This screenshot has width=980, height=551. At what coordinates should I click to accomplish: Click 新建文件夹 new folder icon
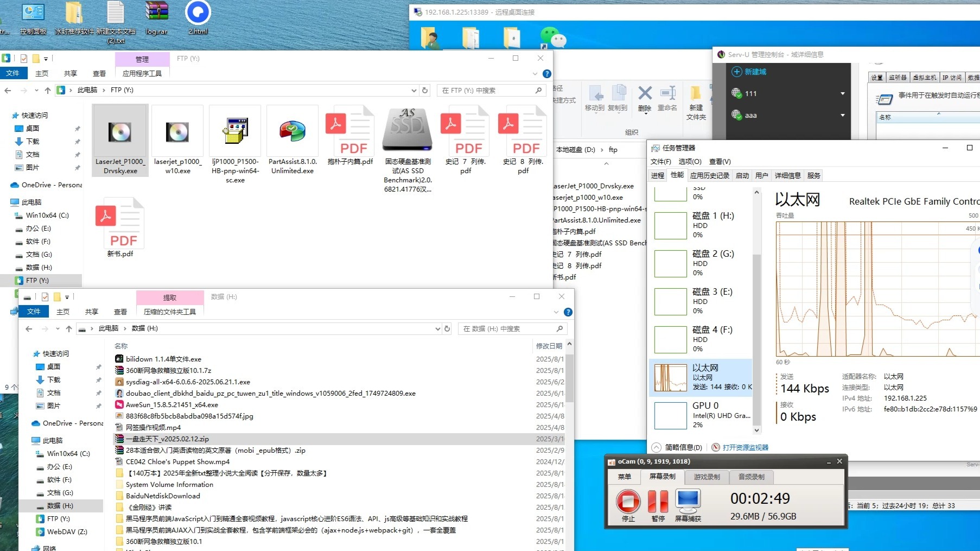pos(696,94)
